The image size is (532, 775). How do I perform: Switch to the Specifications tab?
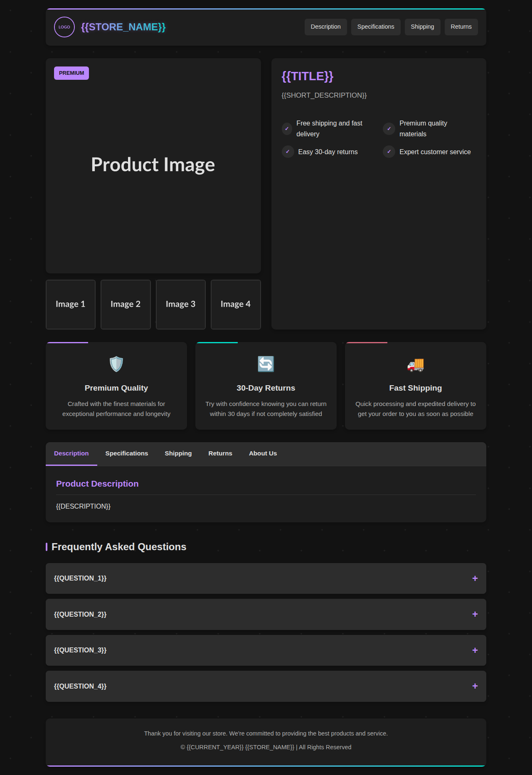click(127, 453)
